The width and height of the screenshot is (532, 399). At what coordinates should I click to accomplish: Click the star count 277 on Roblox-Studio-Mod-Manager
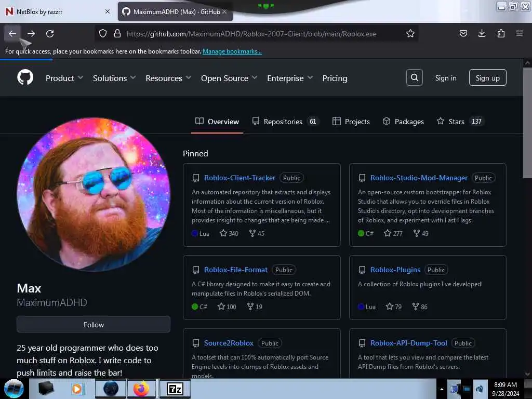[393, 233]
